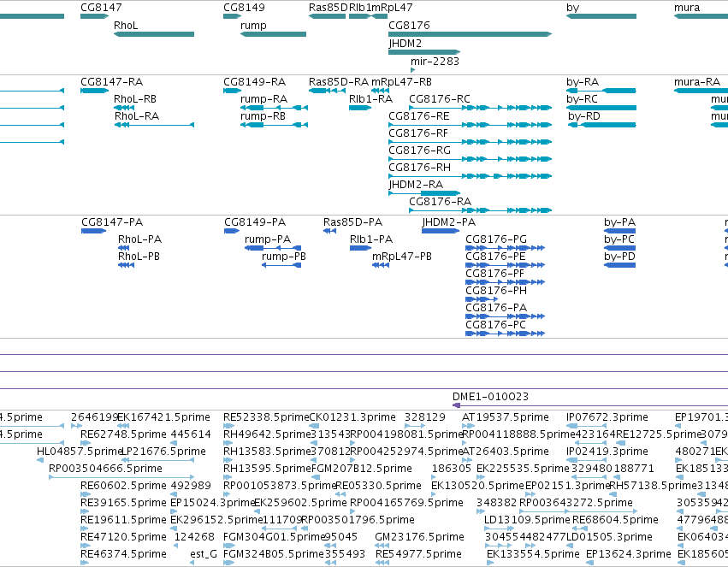Click the CG8176-PF protein label
The image size is (728, 567).
pyautogui.click(x=495, y=274)
